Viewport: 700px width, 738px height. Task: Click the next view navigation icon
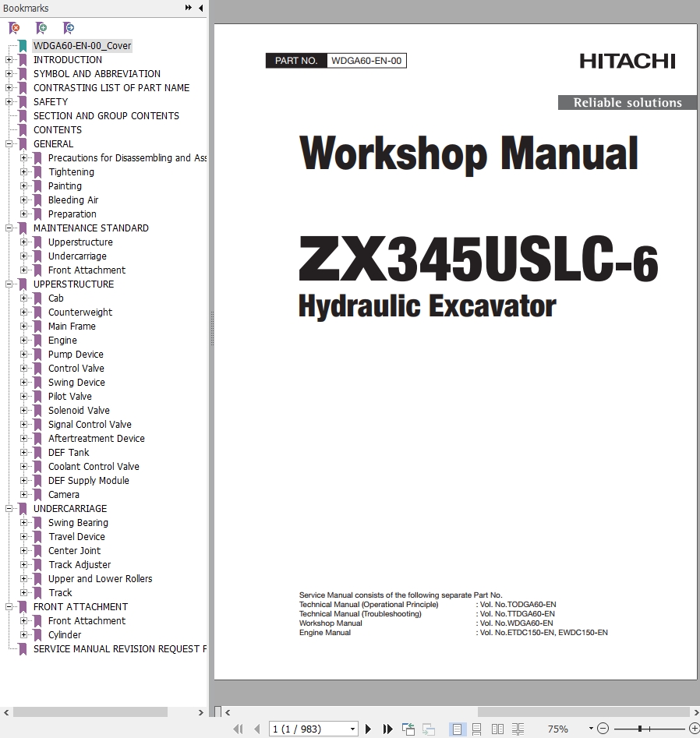click(429, 729)
